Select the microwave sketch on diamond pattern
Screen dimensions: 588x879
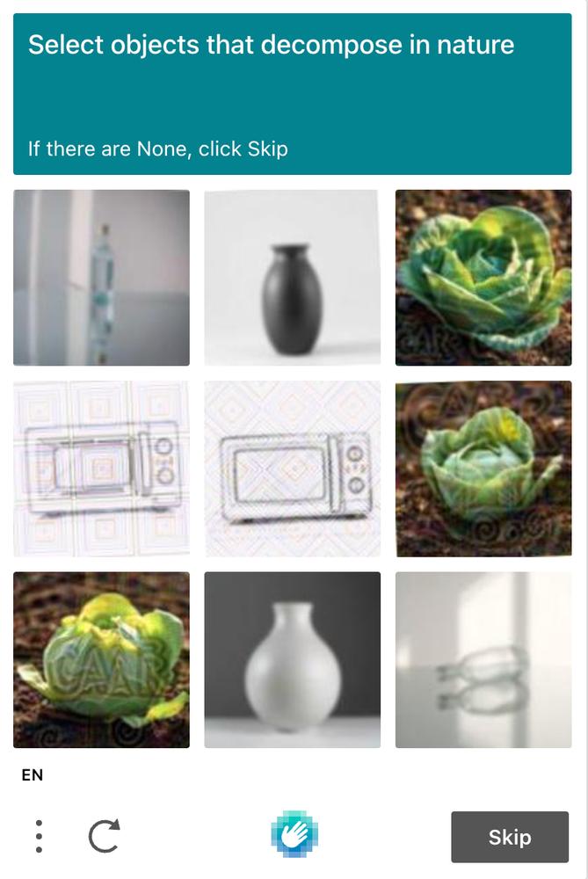(292, 469)
